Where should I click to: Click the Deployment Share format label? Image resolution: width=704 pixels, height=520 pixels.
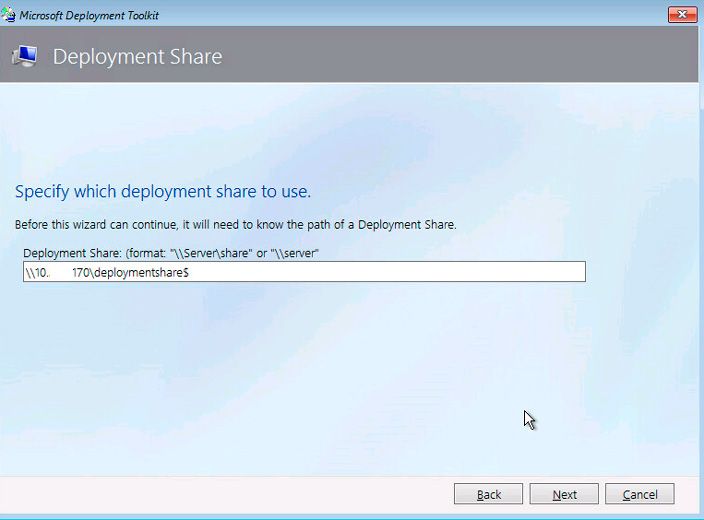(171, 253)
